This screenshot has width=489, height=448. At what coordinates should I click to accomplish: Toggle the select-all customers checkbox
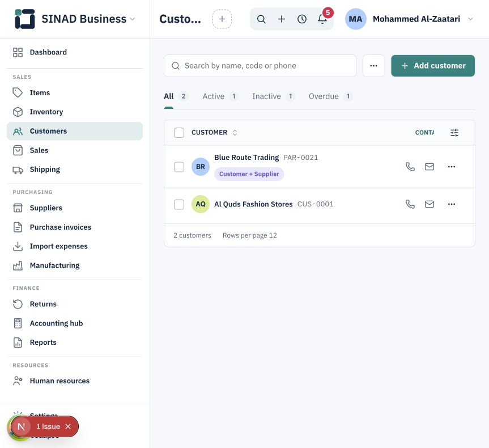[x=179, y=133]
